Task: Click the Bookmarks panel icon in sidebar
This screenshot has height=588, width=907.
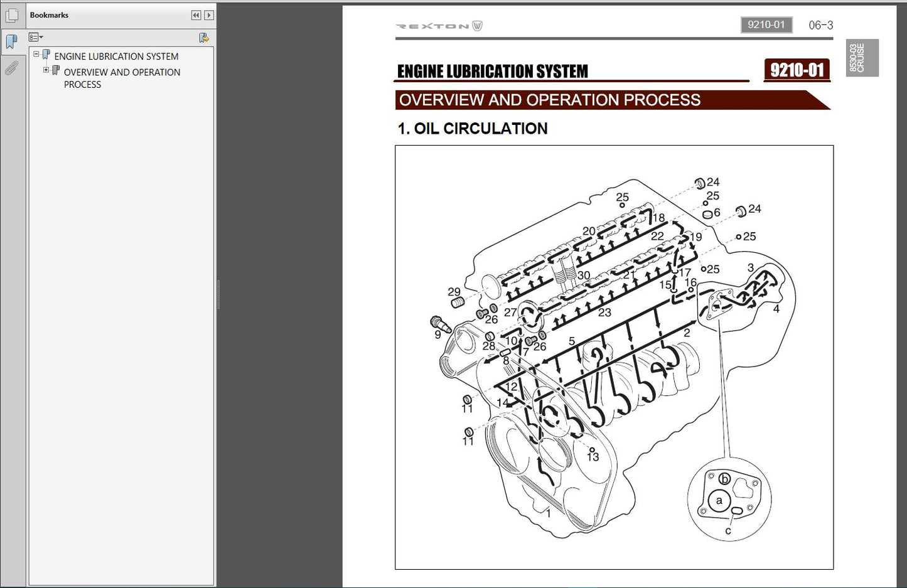Action: [11, 42]
